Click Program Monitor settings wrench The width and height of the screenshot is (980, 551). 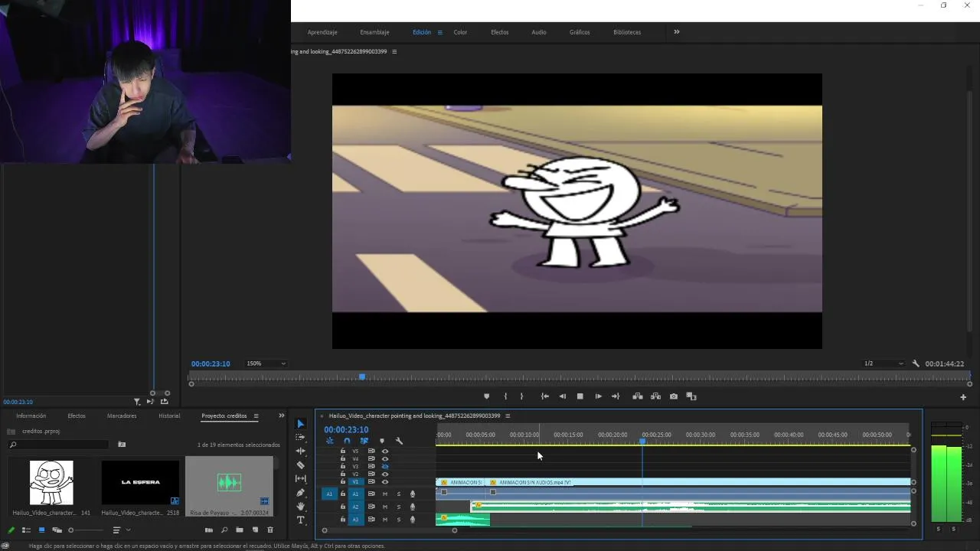coord(916,364)
